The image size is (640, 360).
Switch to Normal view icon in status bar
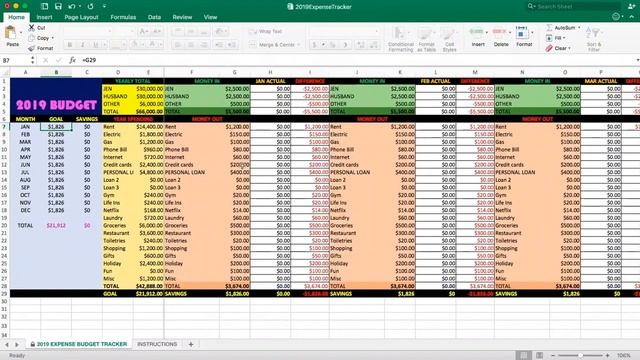point(524,356)
